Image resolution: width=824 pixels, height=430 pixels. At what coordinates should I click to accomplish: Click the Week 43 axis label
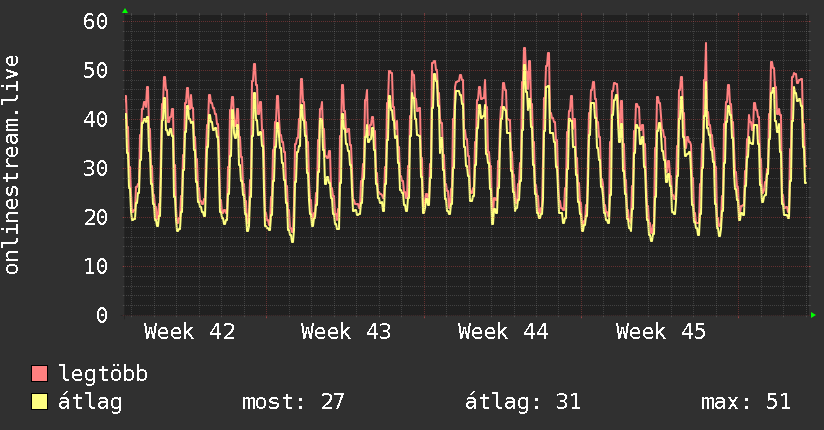pyautogui.click(x=346, y=332)
